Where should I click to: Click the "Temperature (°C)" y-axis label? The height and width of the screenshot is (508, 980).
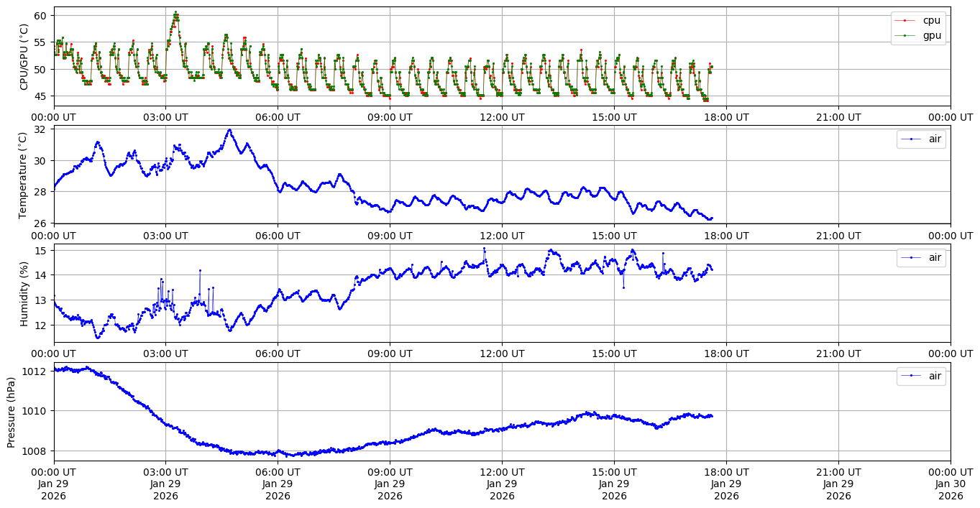24,175
